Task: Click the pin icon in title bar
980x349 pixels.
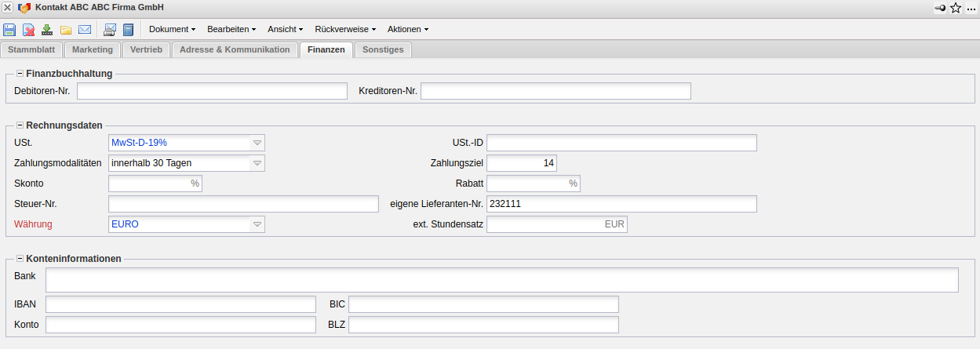Action: pyautogui.click(x=940, y=8)
